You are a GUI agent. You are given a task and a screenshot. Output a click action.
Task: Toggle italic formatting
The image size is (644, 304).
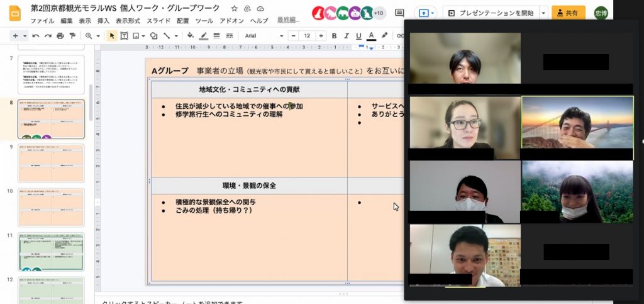[347, 36]
